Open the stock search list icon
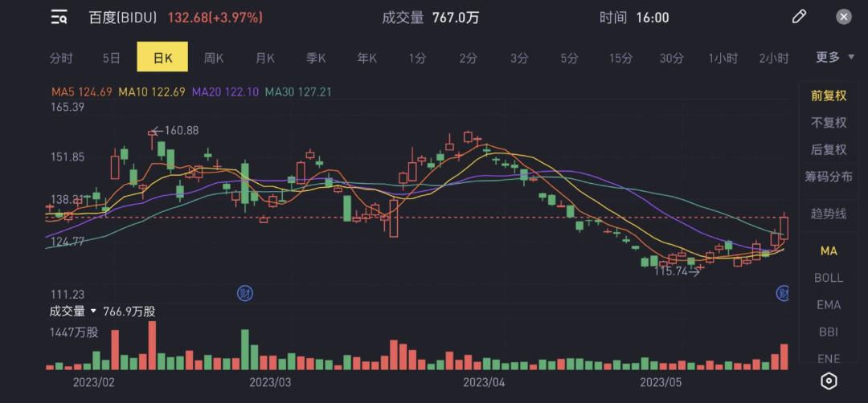The image size is (868, 403). tap(59, 18)
